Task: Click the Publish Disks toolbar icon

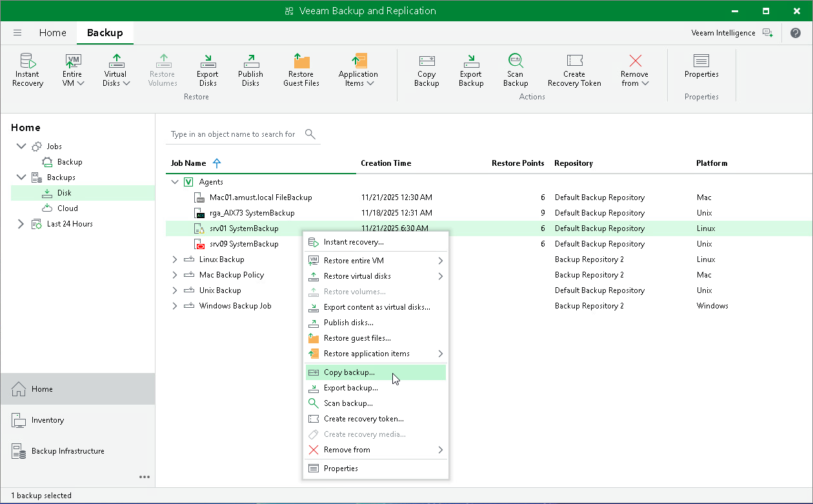Action: click(250, 69)
